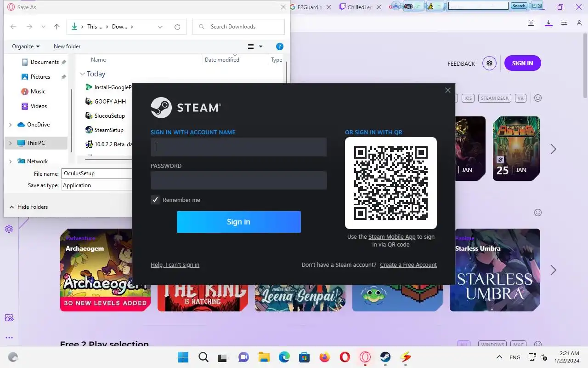
Task: Collapse folders with Hide Folders
Action: tap(28, 207)
